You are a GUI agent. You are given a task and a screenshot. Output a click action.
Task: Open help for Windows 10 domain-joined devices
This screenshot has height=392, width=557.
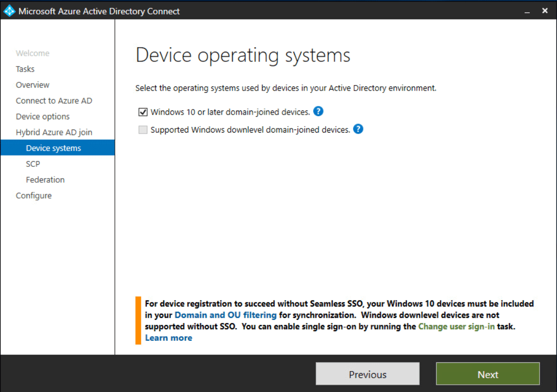click(318, 111)
